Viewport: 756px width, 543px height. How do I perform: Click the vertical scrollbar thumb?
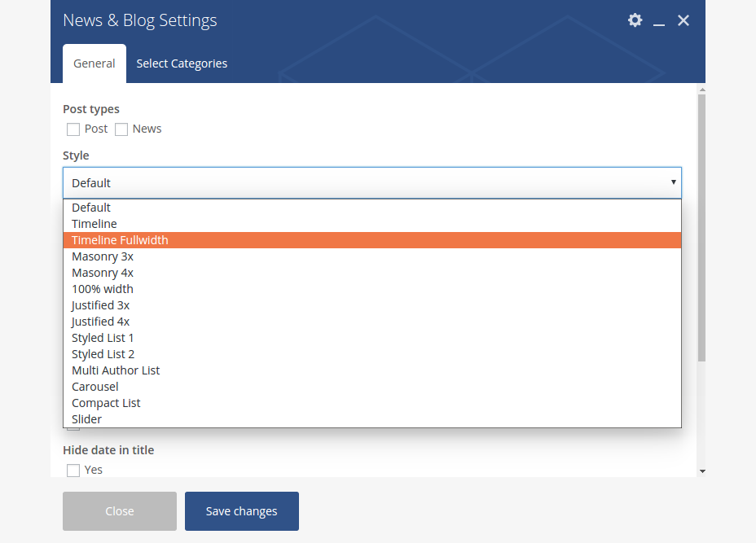point(701,228)
